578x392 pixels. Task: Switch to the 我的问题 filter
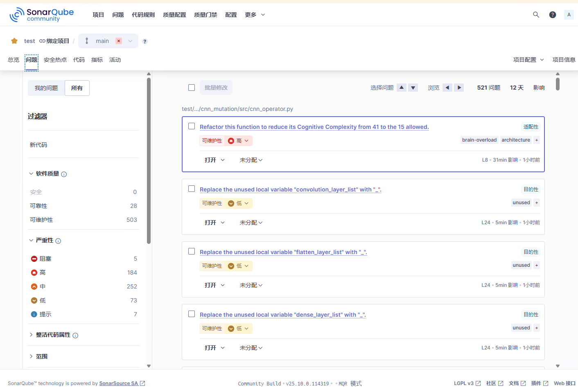point(46,88)
